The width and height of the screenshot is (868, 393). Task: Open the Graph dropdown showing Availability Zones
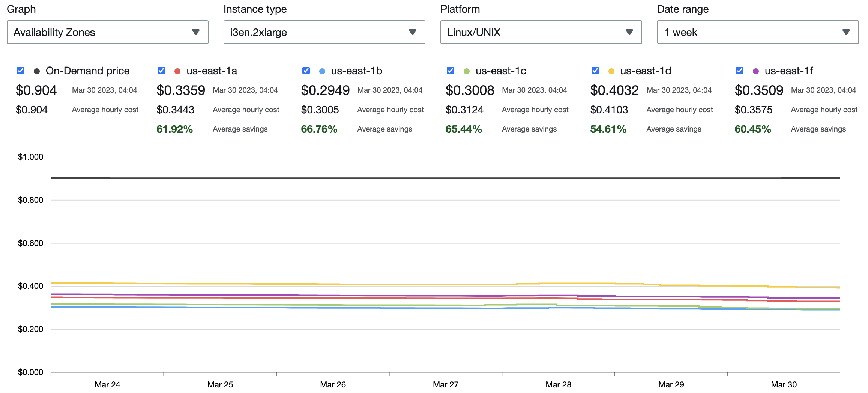pyautogui.click(x=107, y=33)
